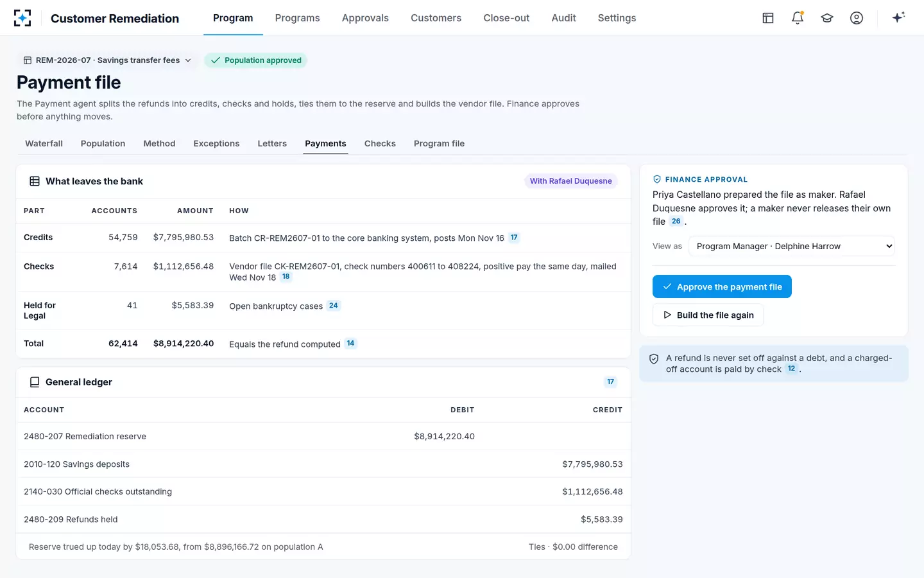Viewport: 924px width, 578px height.
Task: Open the Audit nav item
Action: [x=563, y=18]
